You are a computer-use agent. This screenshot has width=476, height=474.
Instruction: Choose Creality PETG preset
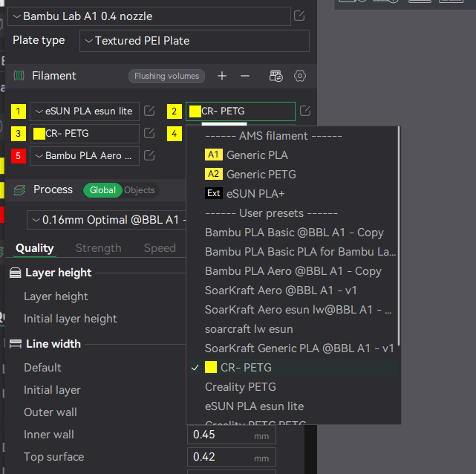(x=293, y=387)
